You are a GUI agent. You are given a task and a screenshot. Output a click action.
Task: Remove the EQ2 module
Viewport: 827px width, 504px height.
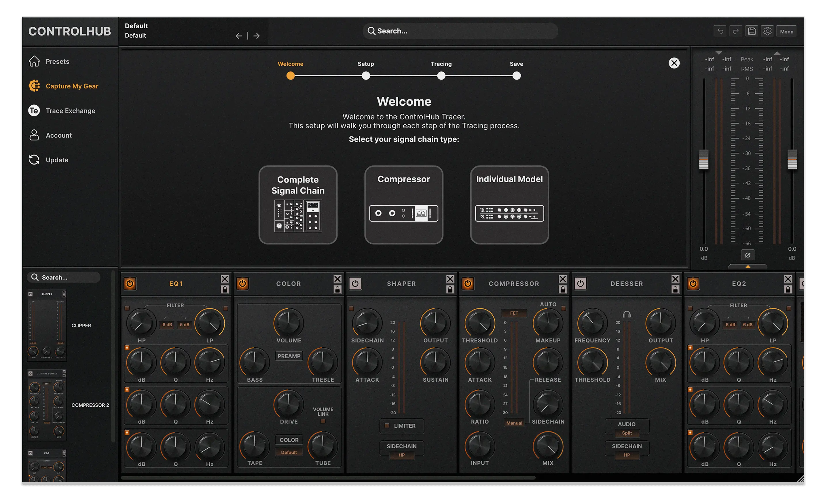[x=788, y=279]
